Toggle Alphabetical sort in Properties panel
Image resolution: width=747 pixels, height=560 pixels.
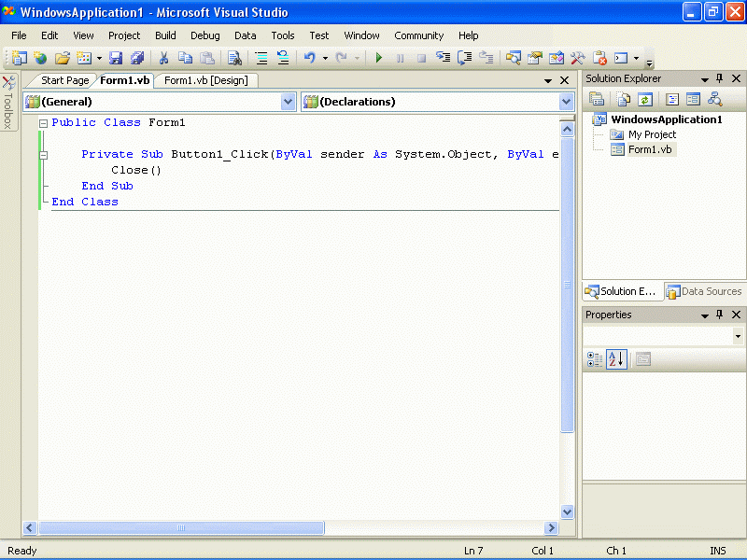click(616, 359)
